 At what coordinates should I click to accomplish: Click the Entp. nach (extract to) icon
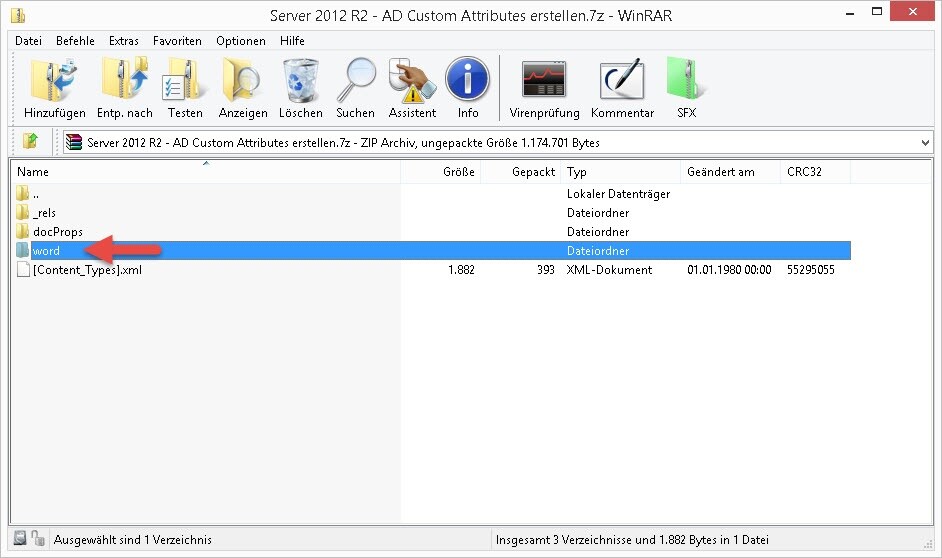125,82
